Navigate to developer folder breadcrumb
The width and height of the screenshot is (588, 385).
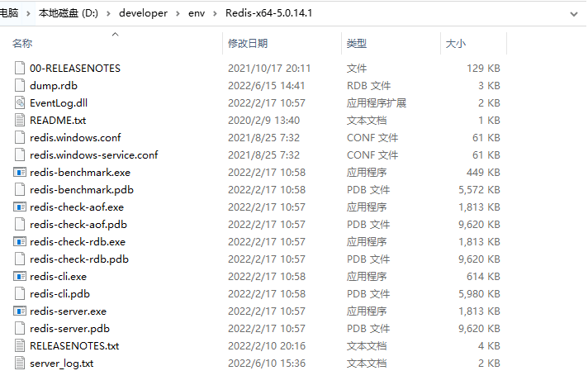[143, 13]
